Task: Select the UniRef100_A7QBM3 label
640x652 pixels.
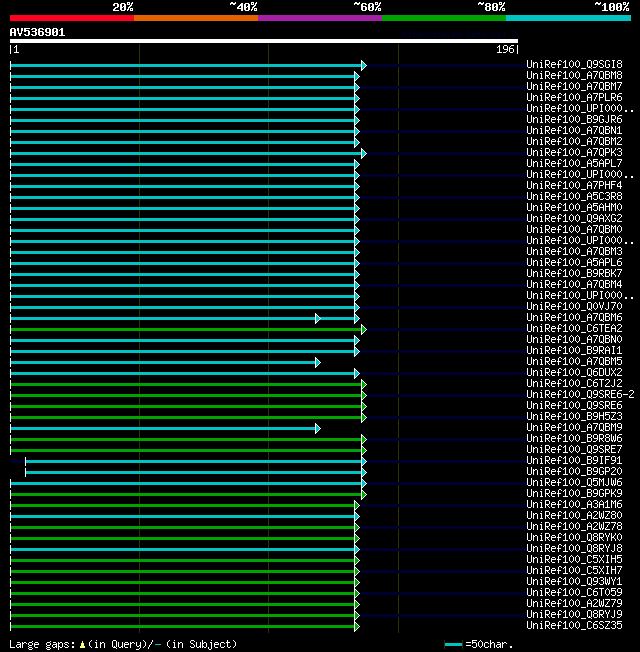Action: point(574,252)
